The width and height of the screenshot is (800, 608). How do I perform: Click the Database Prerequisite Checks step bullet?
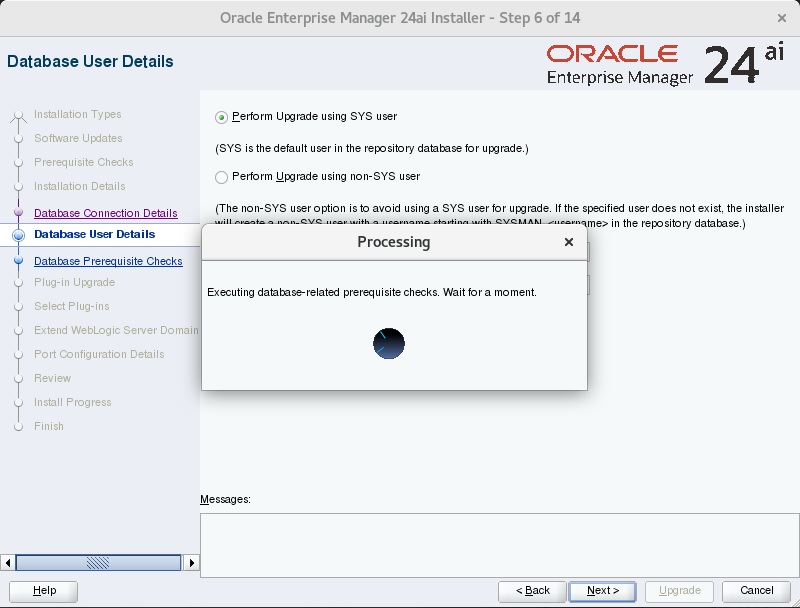pos(18,261)
